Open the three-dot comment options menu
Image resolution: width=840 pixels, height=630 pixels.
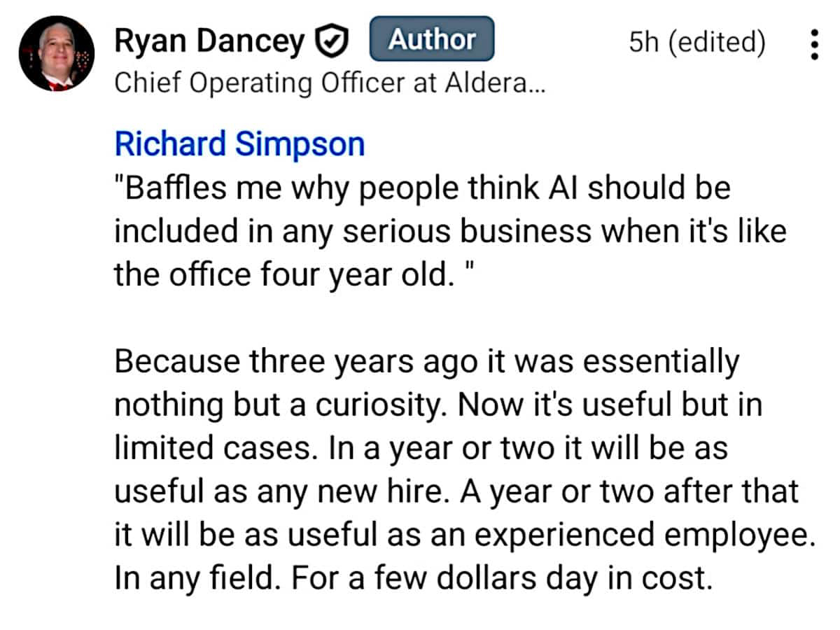click(x=813, y=45)
